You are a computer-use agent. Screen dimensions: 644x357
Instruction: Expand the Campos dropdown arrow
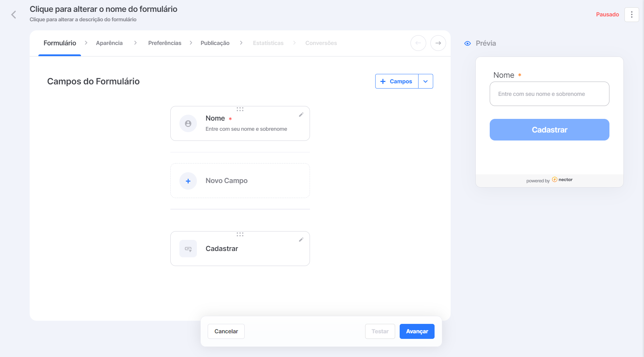click(x=425, y=81)
